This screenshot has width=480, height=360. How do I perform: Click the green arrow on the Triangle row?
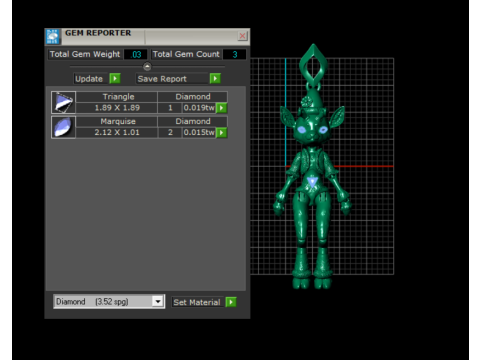point(221,108)
